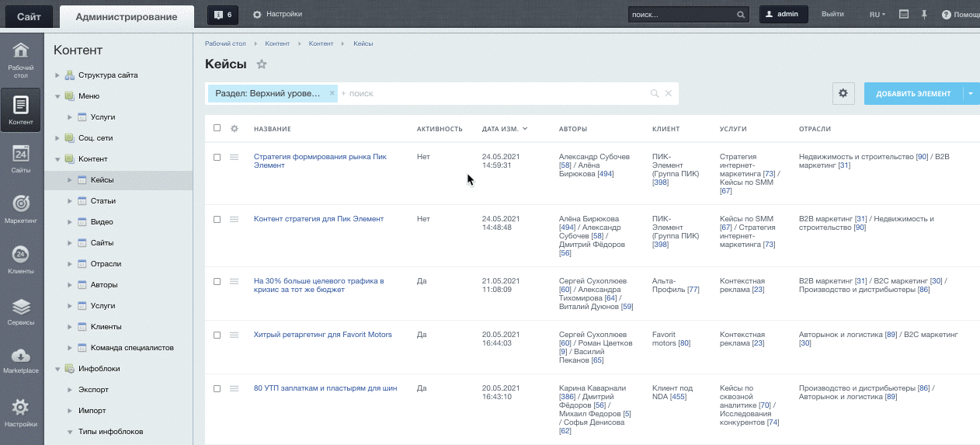Click the panel icon left of the pin
The image size is (980, 445).
[904, 15]
